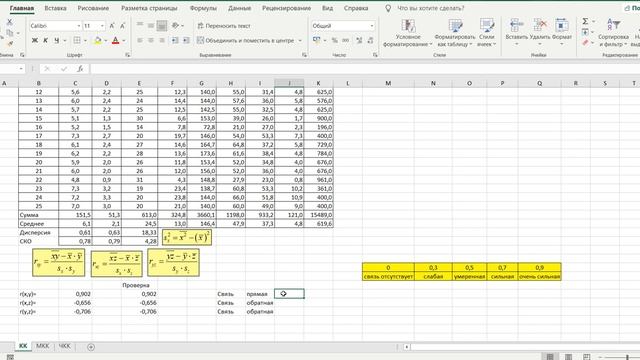This screenshot has width=640, height=360.
Task: Open Условное форматирование menu
Action: point(408,33)
